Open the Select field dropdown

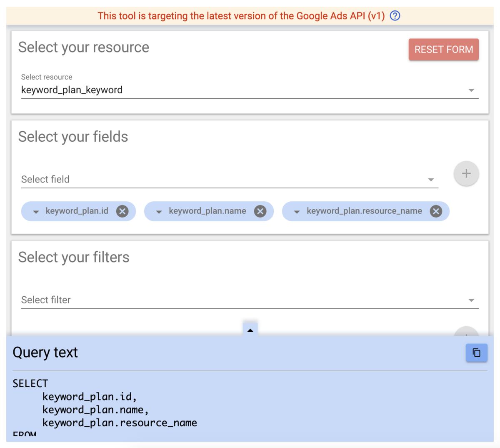click(230, 179)
